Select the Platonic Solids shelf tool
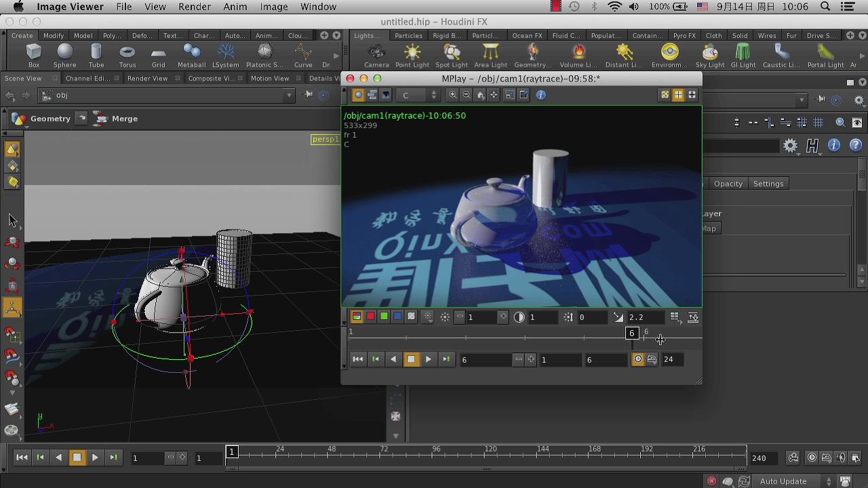 pos(264,55)
